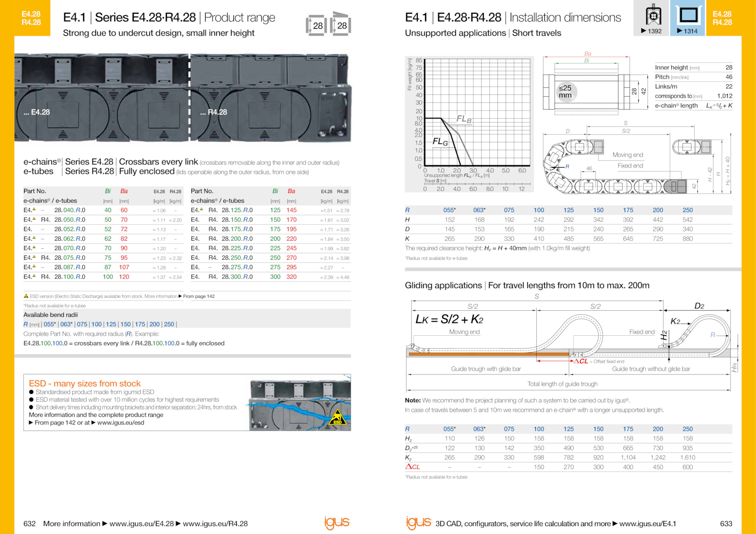
Task: Select bend radius 250 in available bend radii
Action: (x=169, y=324)
